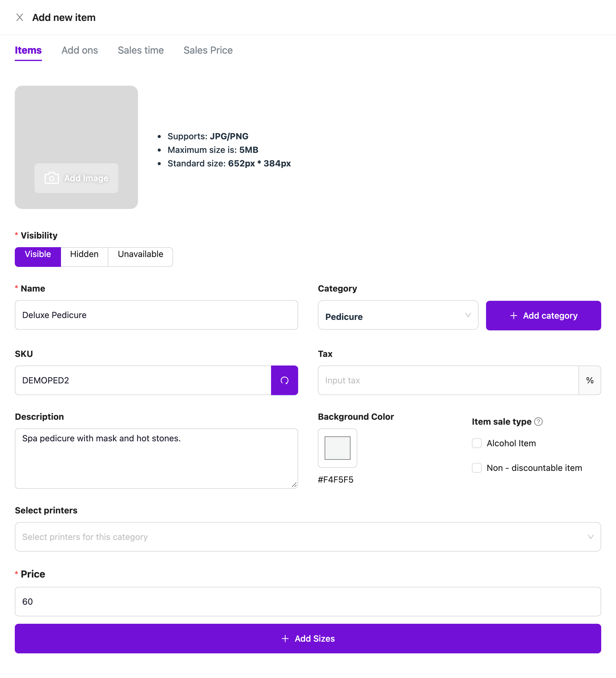Open the Add ons tab
616x678 pixels.
80,51
